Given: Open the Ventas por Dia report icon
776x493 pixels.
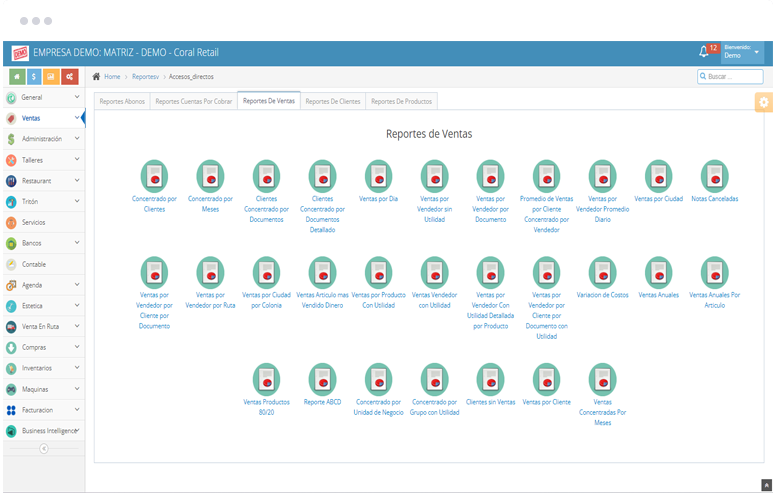Looking at the screenshot, I should pyautogui.click(x=379, y=176).
